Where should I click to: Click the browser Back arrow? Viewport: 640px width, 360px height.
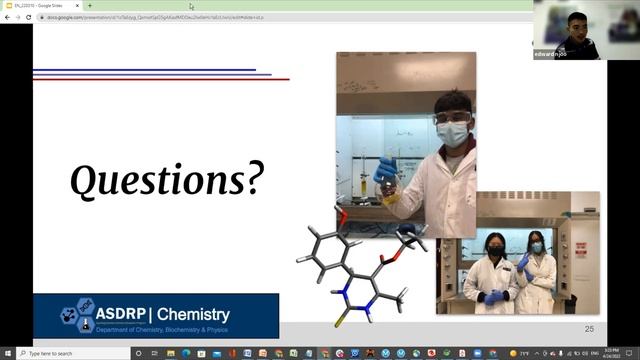7,18
